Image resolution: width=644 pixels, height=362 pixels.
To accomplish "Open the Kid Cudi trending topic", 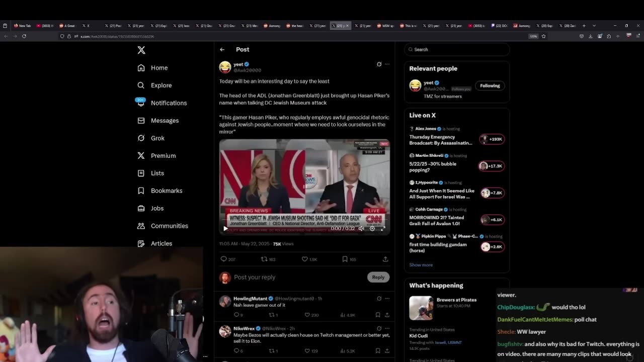I will (419, 335).
